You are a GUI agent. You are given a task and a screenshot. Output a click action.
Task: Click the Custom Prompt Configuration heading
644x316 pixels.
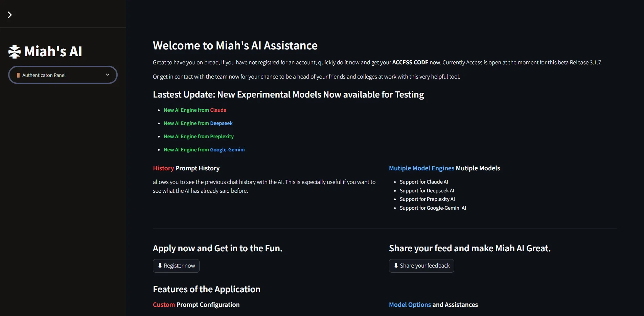tap(196, 305)
